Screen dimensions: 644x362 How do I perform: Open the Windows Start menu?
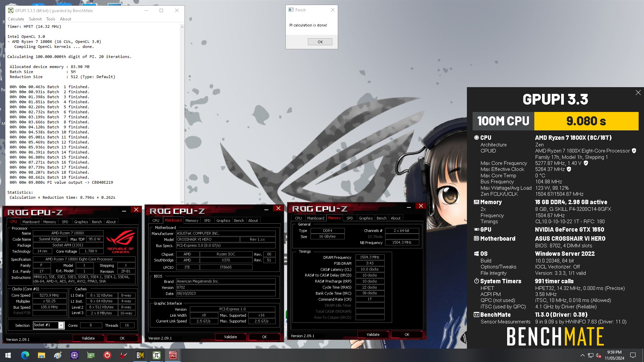(x=8, y=355)
